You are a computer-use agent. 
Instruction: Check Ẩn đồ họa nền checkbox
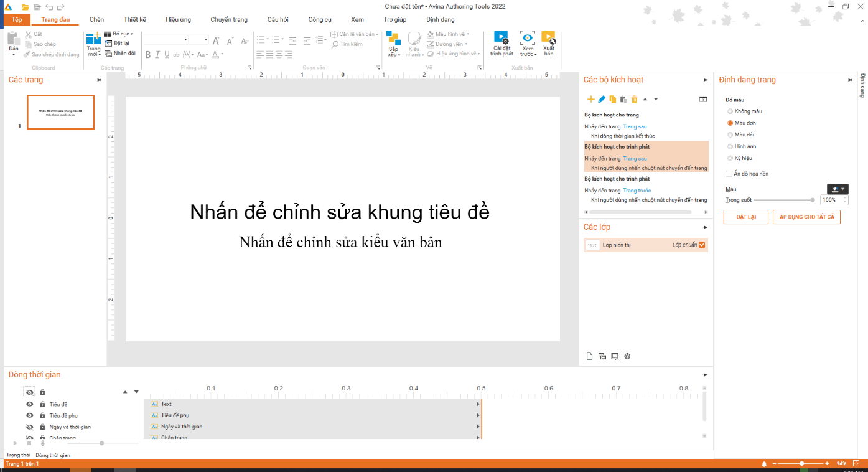click(x=729, y=174)
